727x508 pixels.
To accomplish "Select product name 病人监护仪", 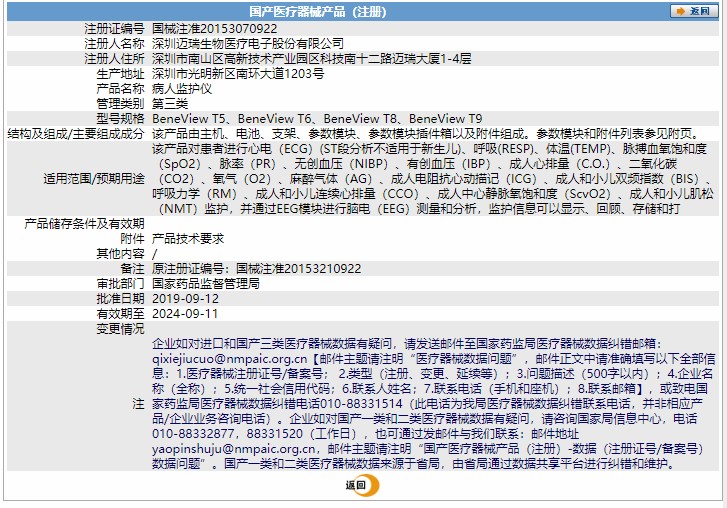I will [x=182, y=89].
